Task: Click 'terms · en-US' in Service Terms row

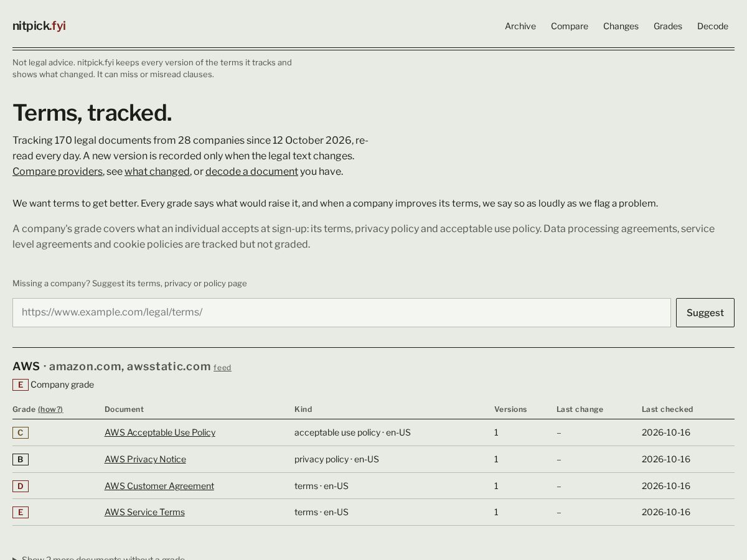Action: coord(321,512)
